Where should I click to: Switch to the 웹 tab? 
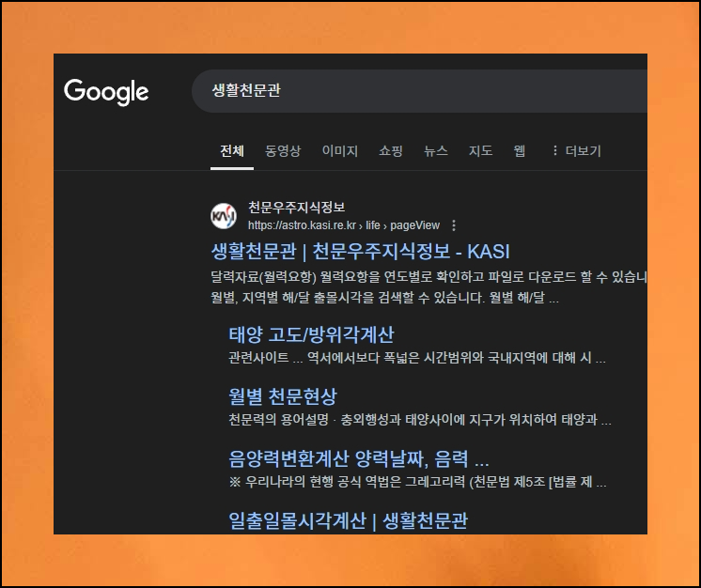(520, 151)
